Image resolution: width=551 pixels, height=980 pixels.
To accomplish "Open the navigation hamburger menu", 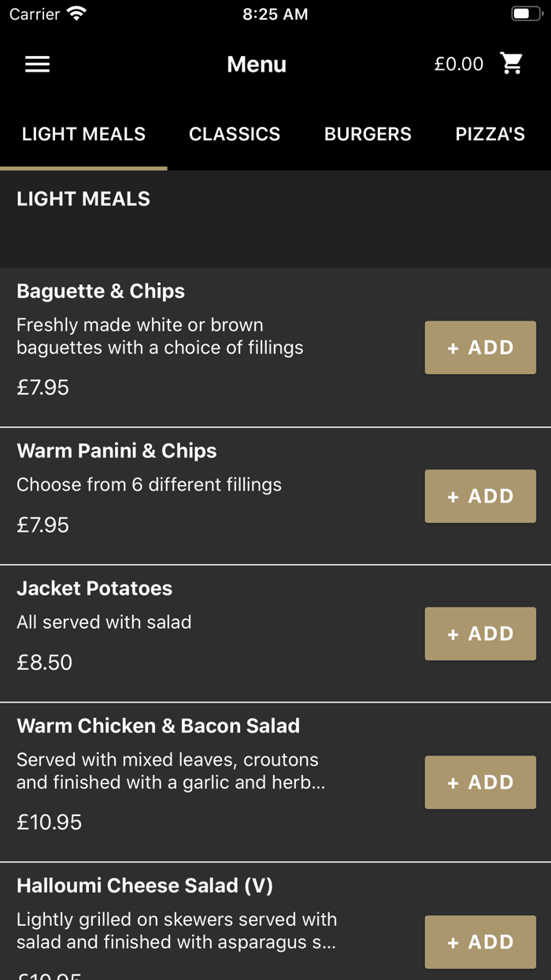I will (37, 64).
